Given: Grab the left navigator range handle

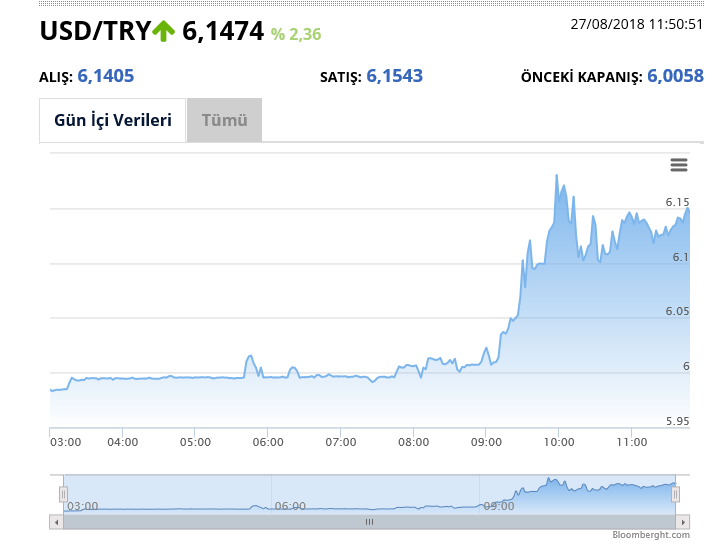Looking at the screenshot, I should click(x=63, y=494).
